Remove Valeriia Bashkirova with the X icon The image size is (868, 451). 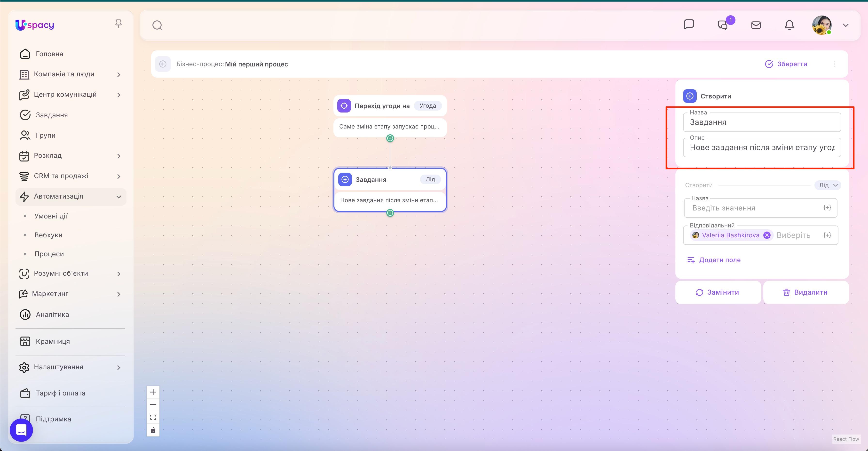(x=767, y=235)
